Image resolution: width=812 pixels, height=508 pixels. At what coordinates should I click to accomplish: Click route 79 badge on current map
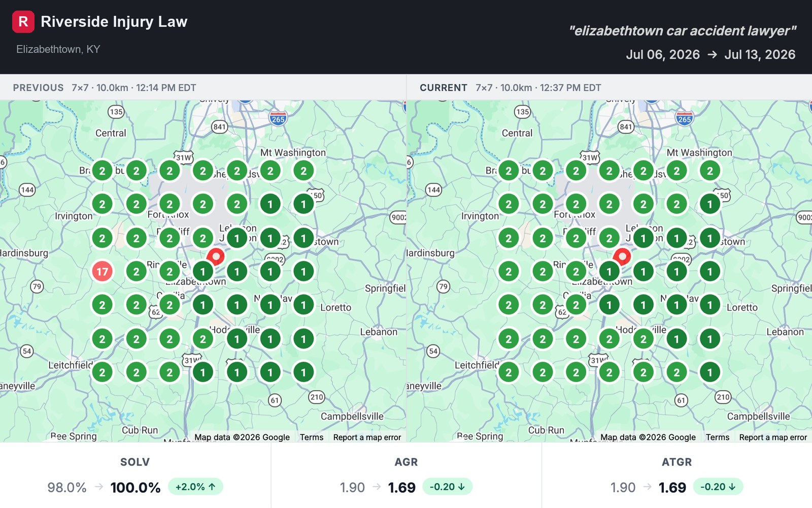click(444, 287)
